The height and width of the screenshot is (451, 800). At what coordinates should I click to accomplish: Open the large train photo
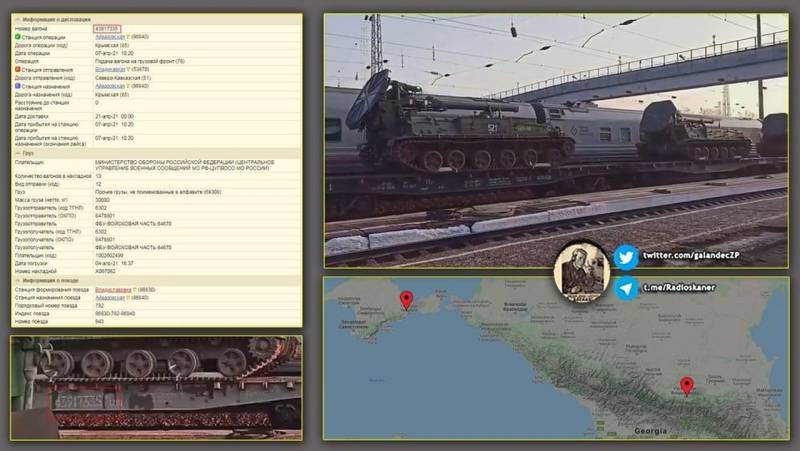pos(556,141)
